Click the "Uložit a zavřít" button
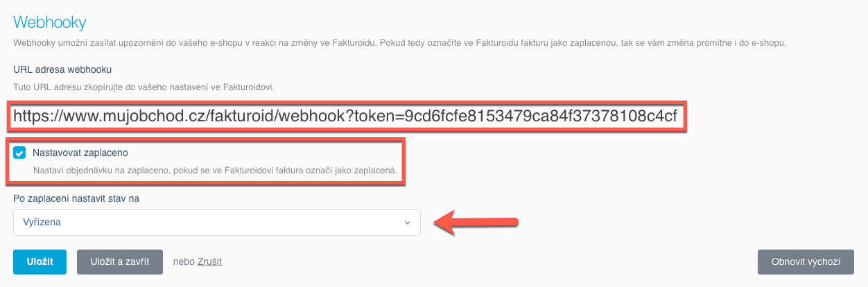The height and width of the screenshot is (287, 868). [119, 261]
